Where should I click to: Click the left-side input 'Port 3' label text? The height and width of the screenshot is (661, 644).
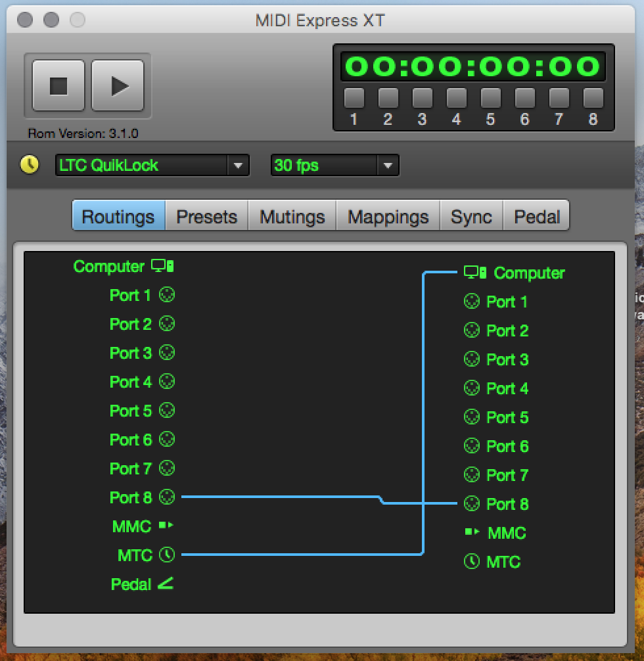point(130,353)
